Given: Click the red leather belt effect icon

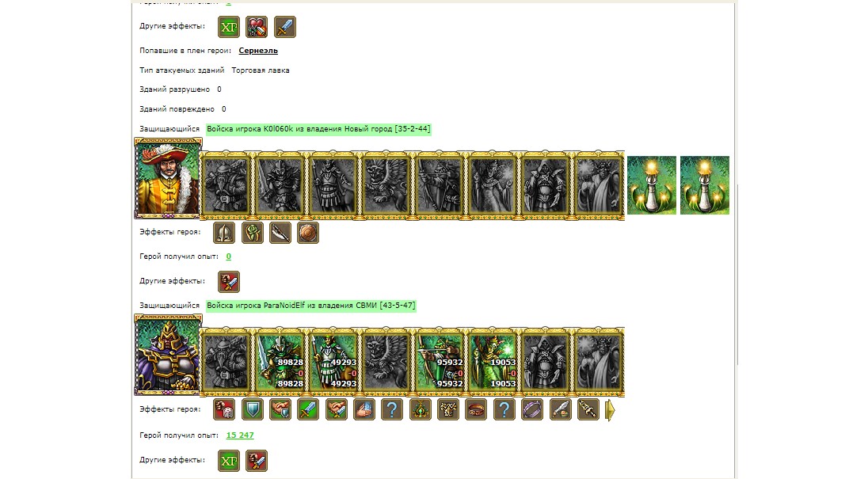Looking at the screenshot, I should 476,410.
